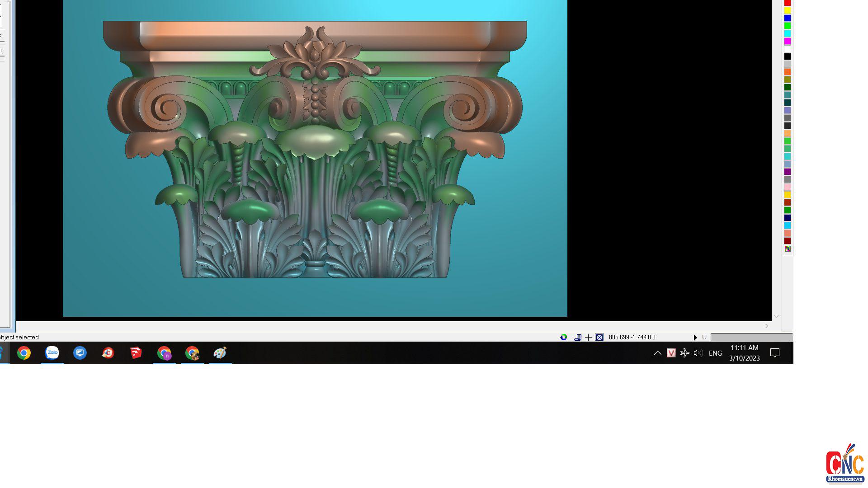Open the blue remote desktop monitor app
The width and height of the screenshot is (868, 488).
(x=80, y=353)
